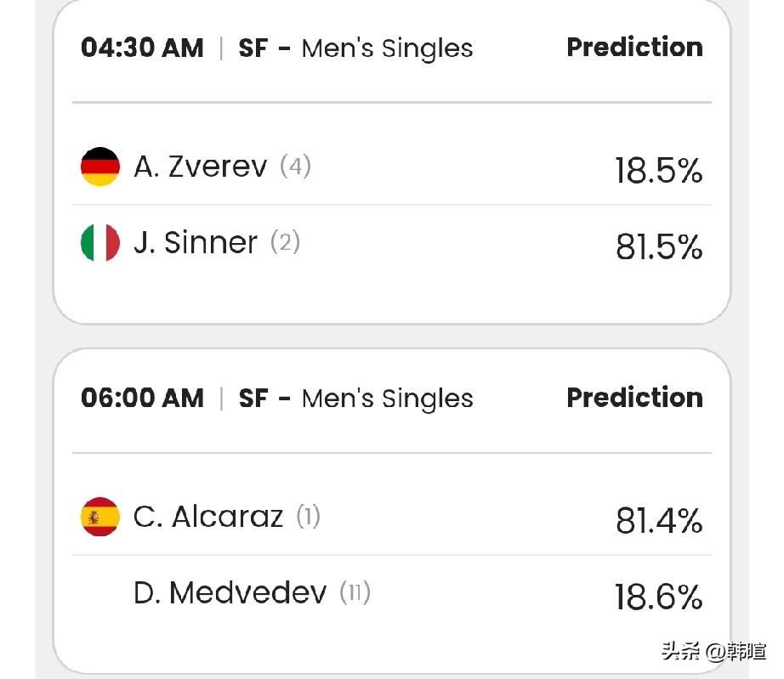The height and width of the screenshot is (679, 784).
Task: Open C. Alcaraz's player name
Action: 207,517
